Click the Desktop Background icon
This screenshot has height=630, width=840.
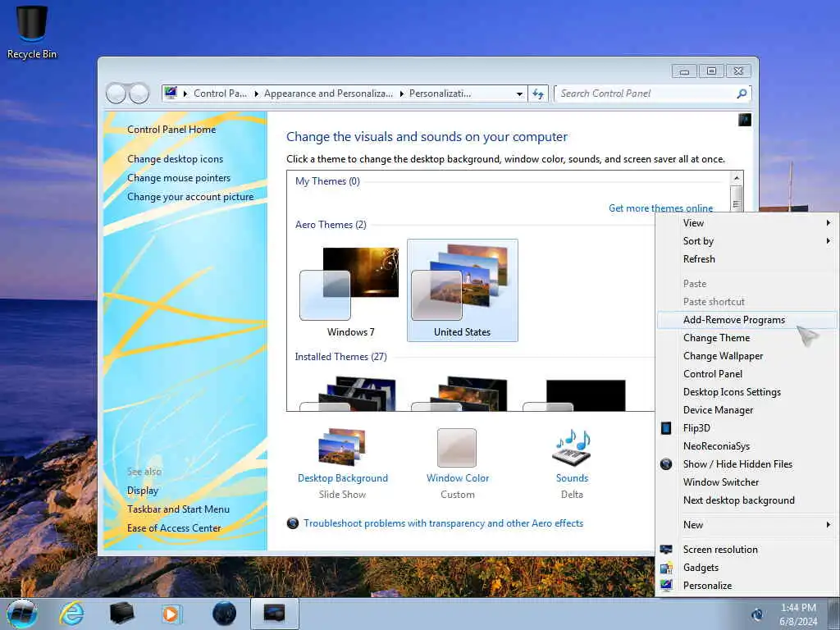pos(342,447)
